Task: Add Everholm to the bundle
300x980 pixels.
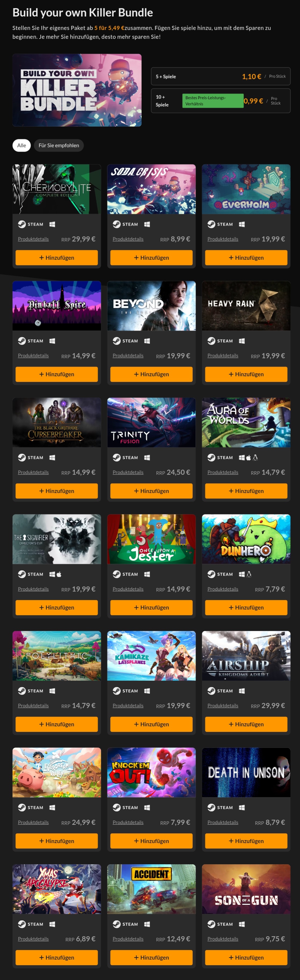Action: point(246,257)
